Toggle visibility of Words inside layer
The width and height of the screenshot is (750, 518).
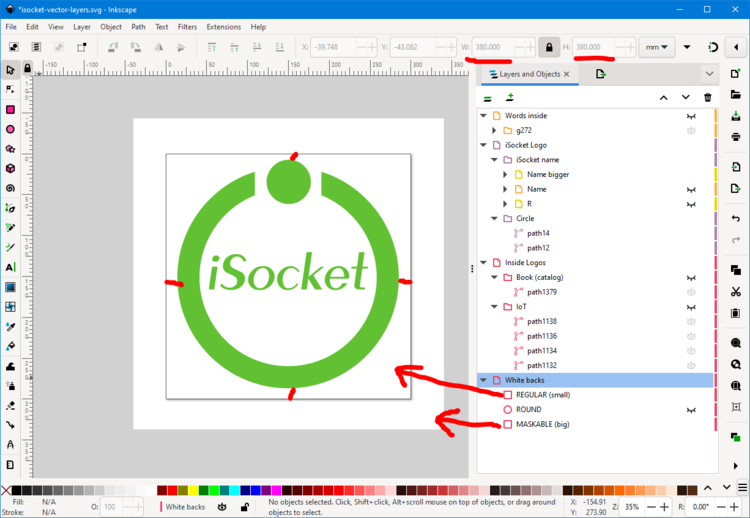[691, 116]
